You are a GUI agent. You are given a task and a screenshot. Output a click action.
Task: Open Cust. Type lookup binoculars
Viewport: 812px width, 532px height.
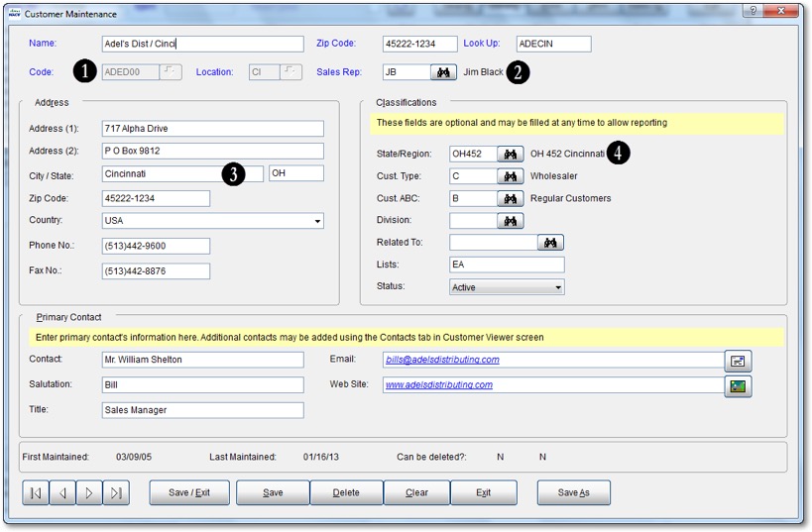[x=510, y=176]
